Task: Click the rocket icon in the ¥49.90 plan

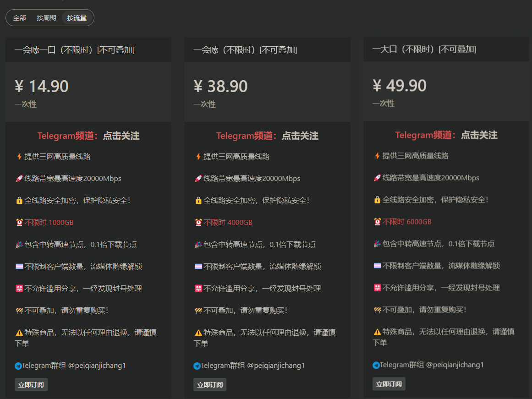Action: point(377,178)
